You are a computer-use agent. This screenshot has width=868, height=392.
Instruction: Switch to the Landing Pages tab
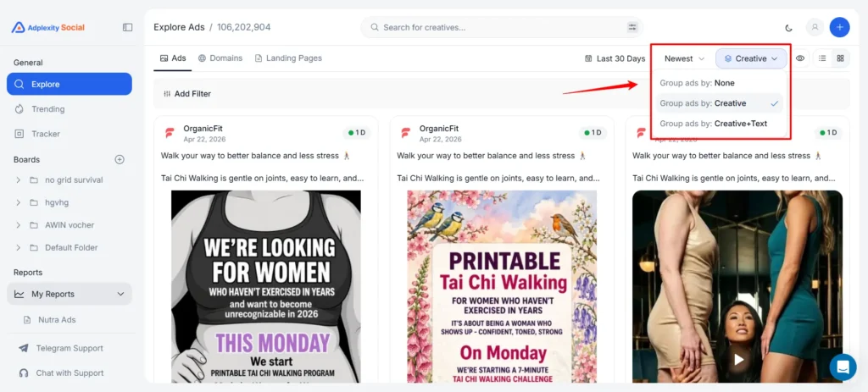pyautogui.click(x=288, y=58)
